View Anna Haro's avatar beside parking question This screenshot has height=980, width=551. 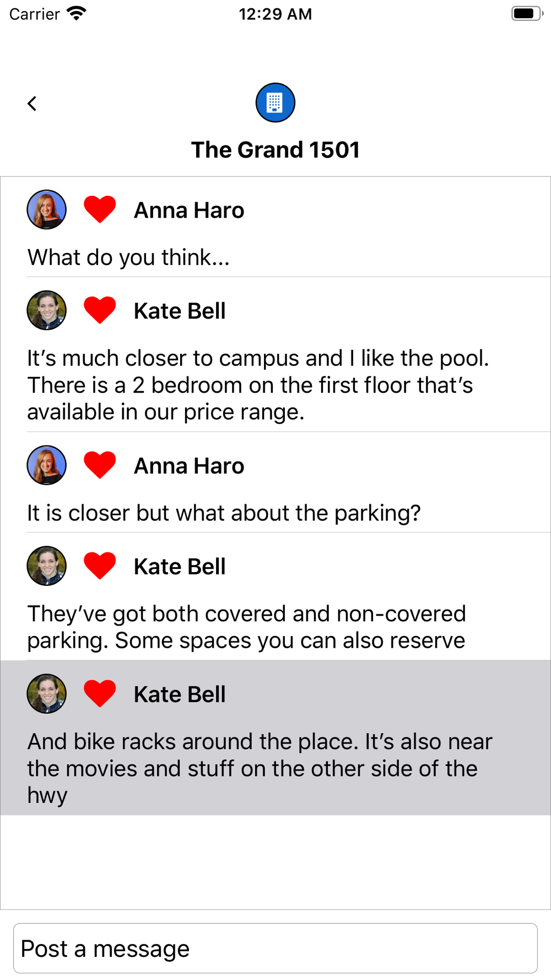[x=47, y=465]
